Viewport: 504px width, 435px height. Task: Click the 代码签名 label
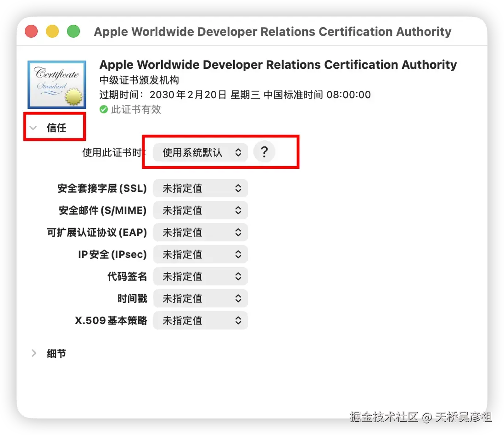[127, 276]
